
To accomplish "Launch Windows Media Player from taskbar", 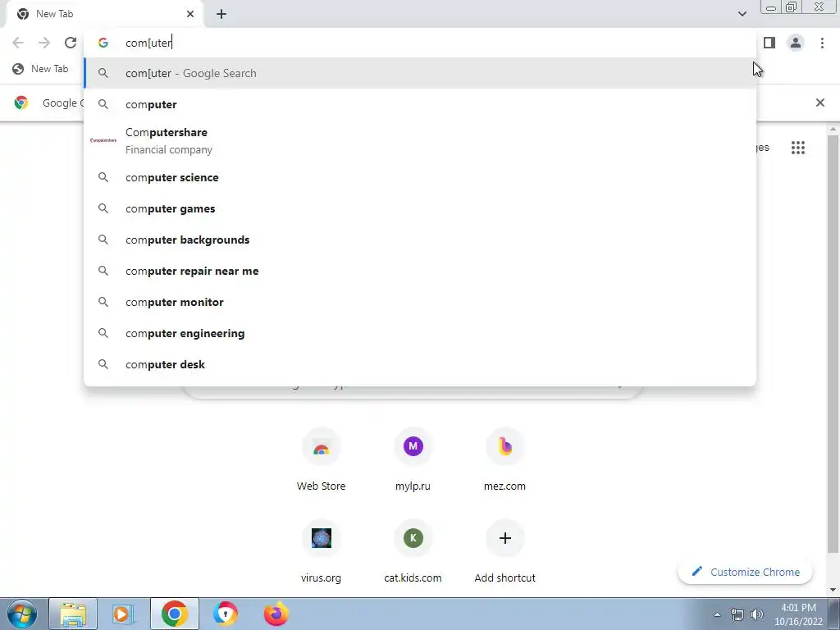I will (123, 614).
